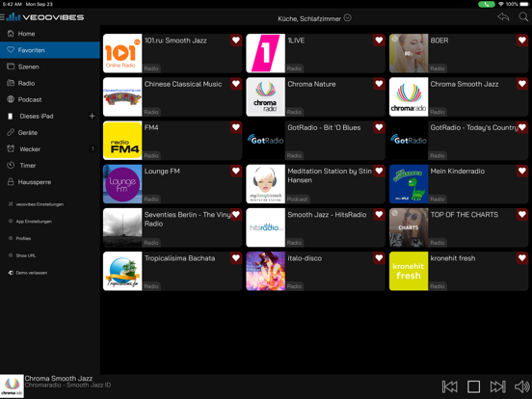The image size is (532, 399).
Task: Click the radio FM4 yellow logo
Action: click(122, 140)
